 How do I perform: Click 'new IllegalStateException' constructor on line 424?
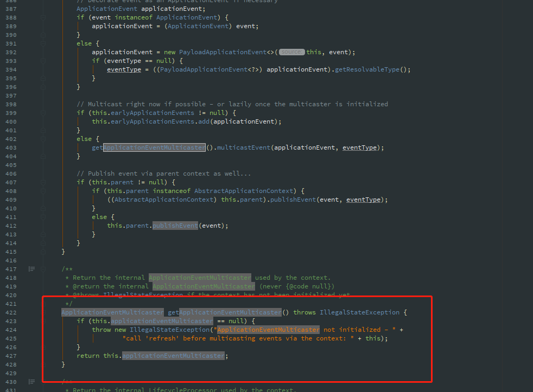click(162, 330)
